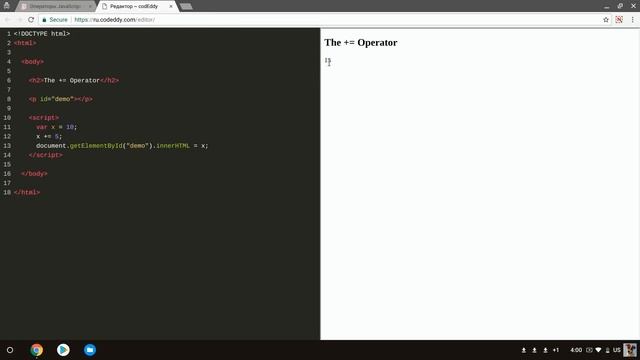Open the first download notification icon
This screenshot has width=640, height=360.
[524, 350]
